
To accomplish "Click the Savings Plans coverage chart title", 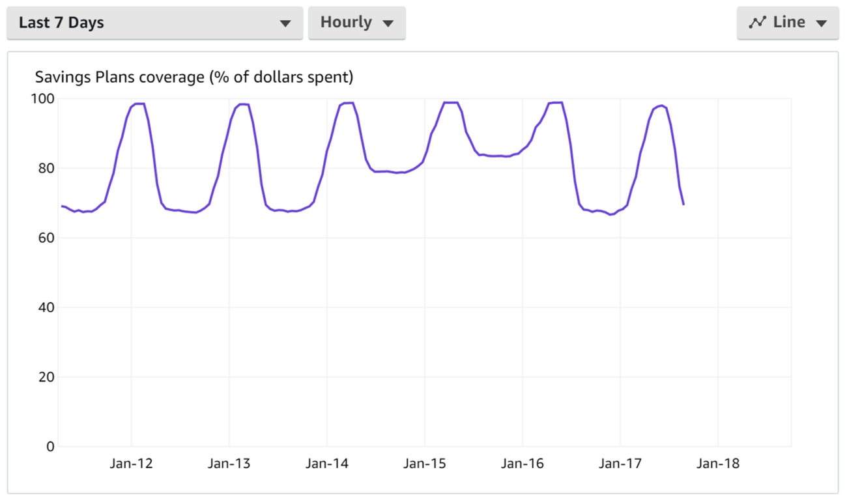I will point(194,77).
